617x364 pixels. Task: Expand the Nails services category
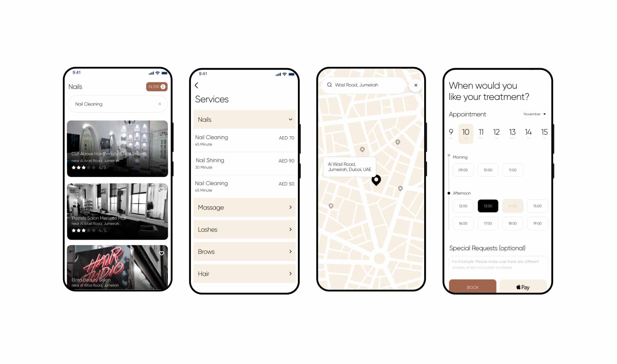point(244,120)
